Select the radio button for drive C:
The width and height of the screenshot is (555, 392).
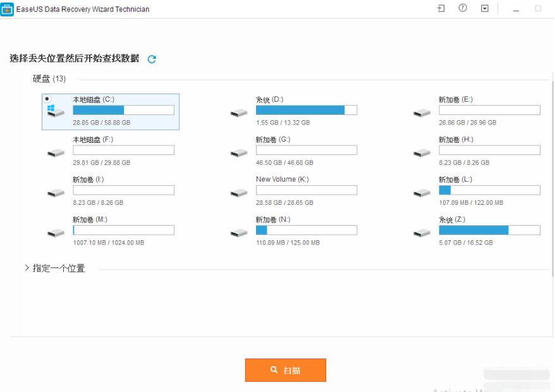[47, 99]
